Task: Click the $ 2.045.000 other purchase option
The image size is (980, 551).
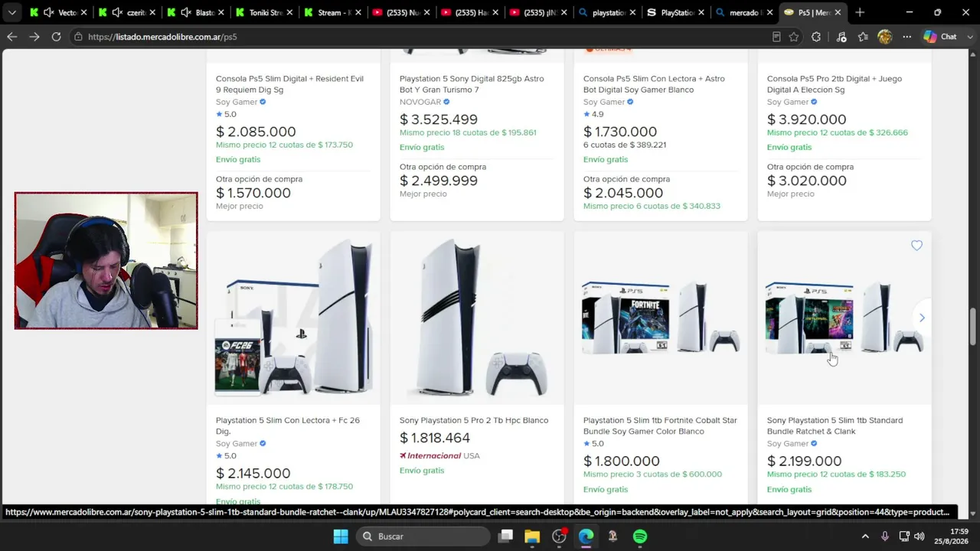Action: [623, 193]
